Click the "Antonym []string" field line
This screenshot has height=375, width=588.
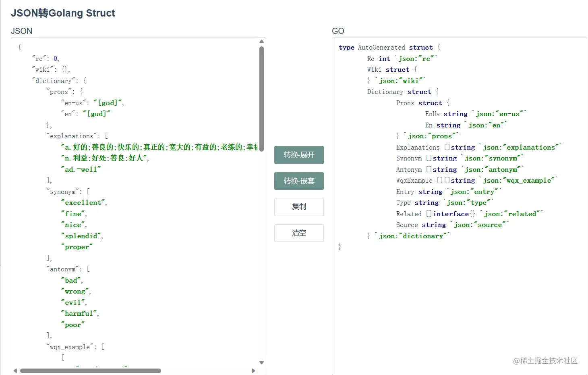pos(460,170)
